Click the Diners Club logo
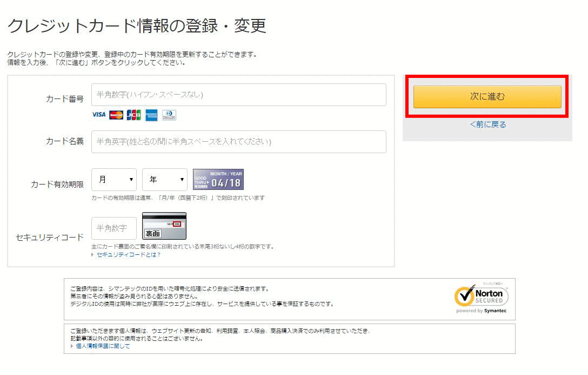Viewport: 588px width, 375px height. 169,115
